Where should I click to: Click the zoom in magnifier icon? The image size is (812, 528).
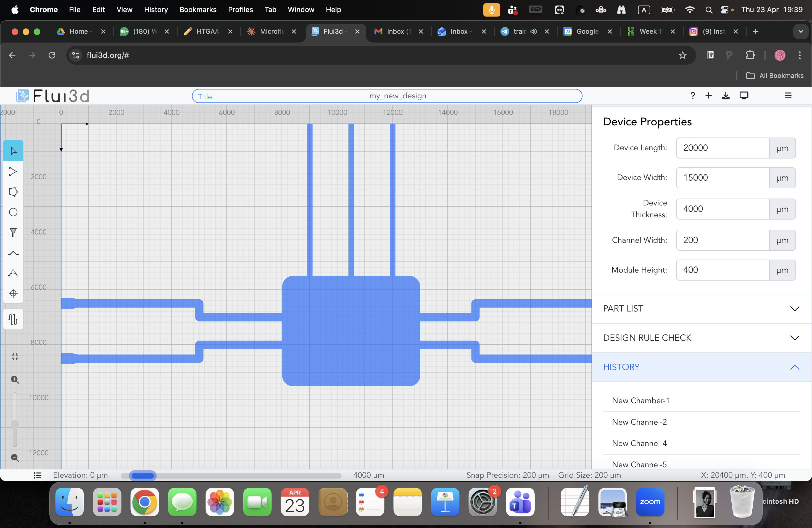pos(15,380)
